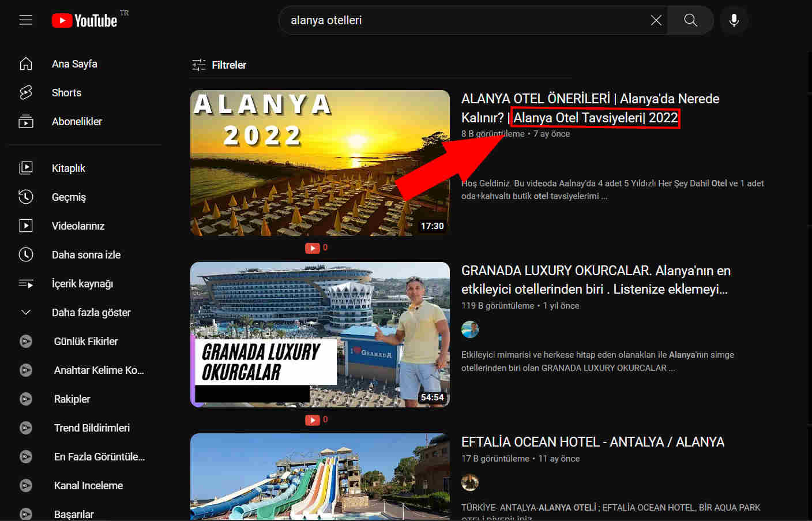Open the ALANYA 2022 video thumbnail
812x521 pixels.
[x=320, y=163]
